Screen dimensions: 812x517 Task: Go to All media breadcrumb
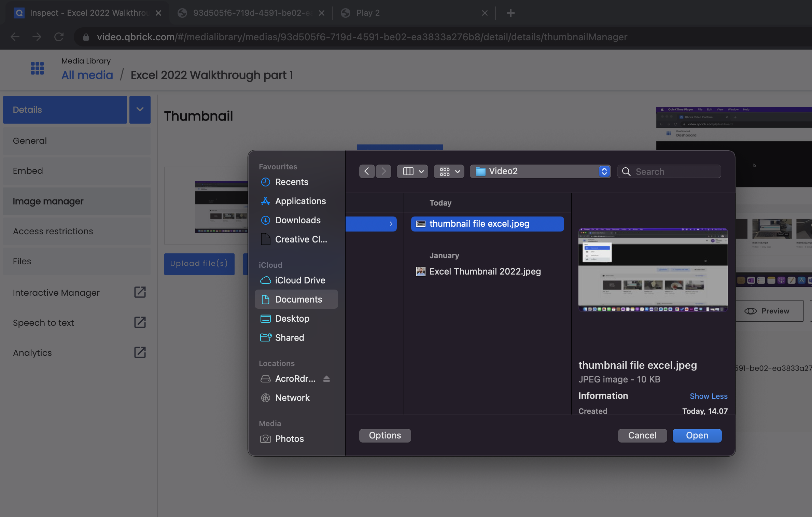pyautogui.click(x=87, y=75)
